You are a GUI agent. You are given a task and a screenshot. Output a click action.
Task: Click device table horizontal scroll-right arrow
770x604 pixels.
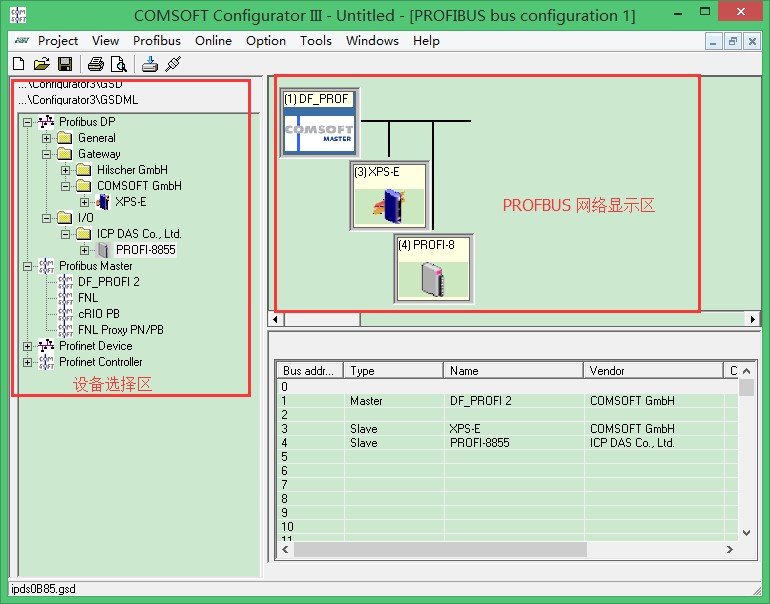click(730, 549)
